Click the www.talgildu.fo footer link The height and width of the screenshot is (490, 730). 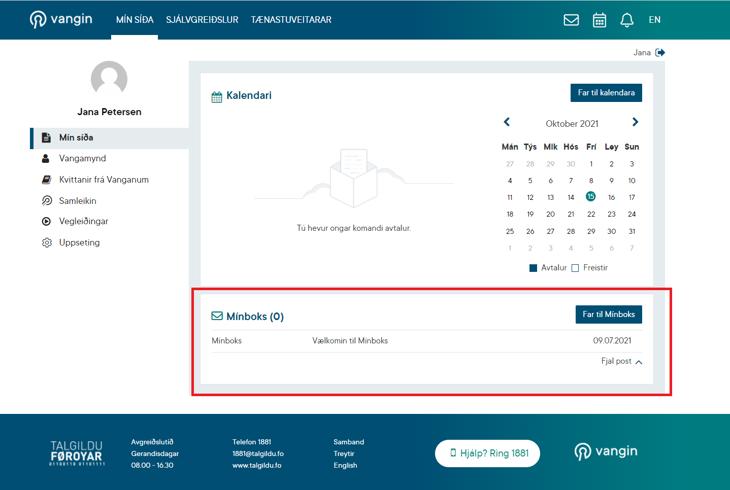(257, 465)
